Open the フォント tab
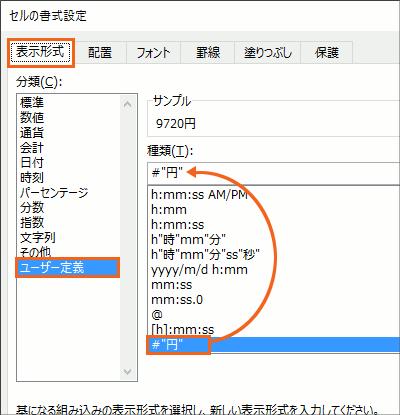Screen dimensions: 400x415 (153, 53)
